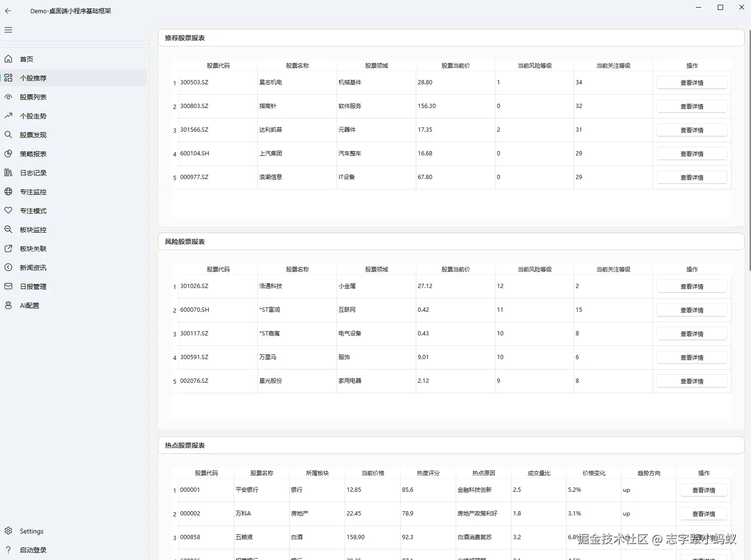Click the 房地产政策利好 cell
The image size is (751, 560).
[483, 514]
